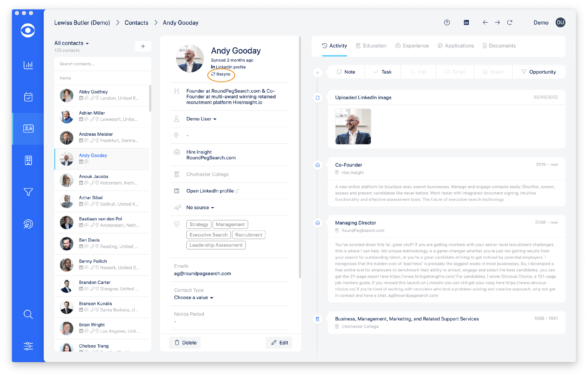Open the LinkedIn icon in the top bar
Viewport: 588px width, 377px height.
click(466, 22)
